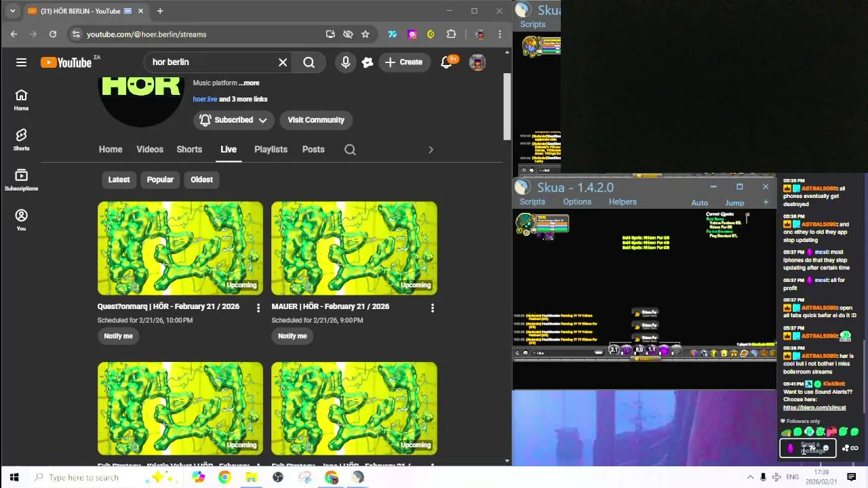Select the Oldest filter chip
Screen dimensions: 868x488
point(201,180)
